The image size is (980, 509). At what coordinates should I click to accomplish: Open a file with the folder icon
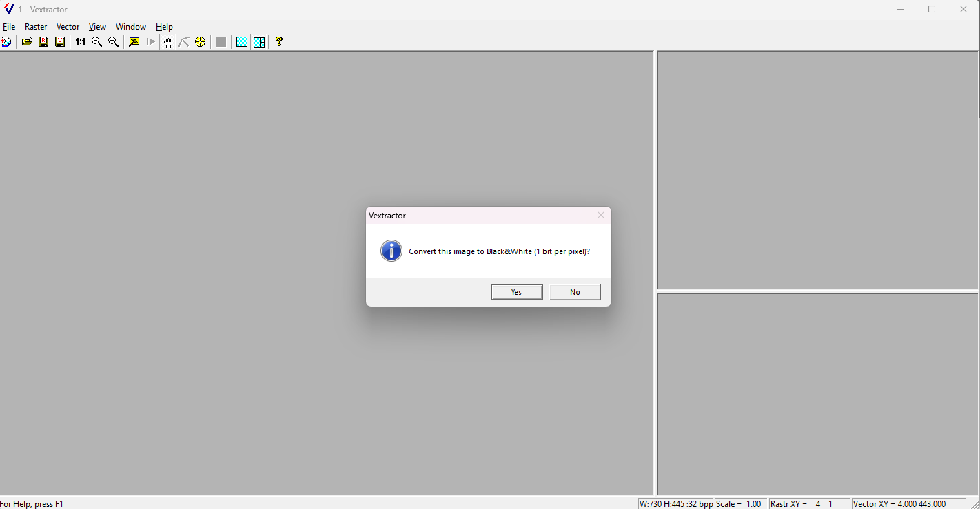coord(27,42)
